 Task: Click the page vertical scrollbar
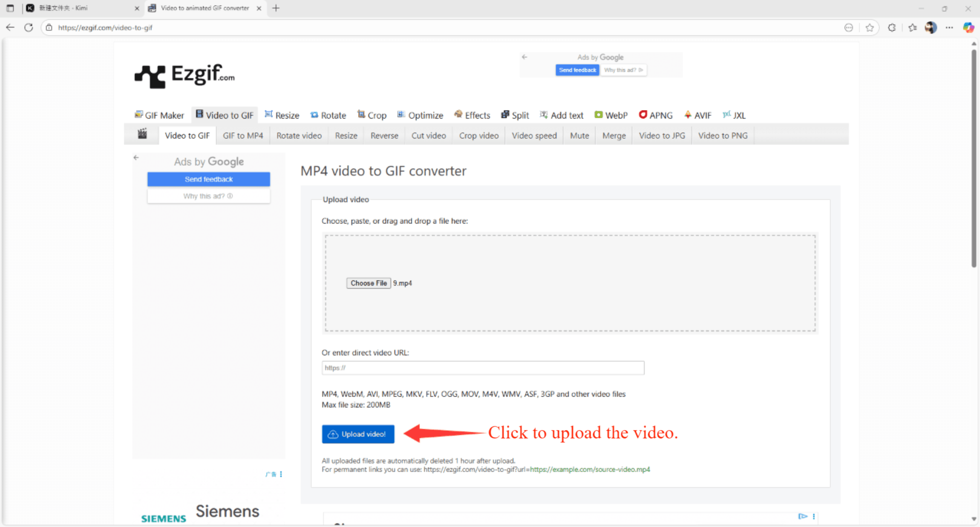(x=974, y=158)
